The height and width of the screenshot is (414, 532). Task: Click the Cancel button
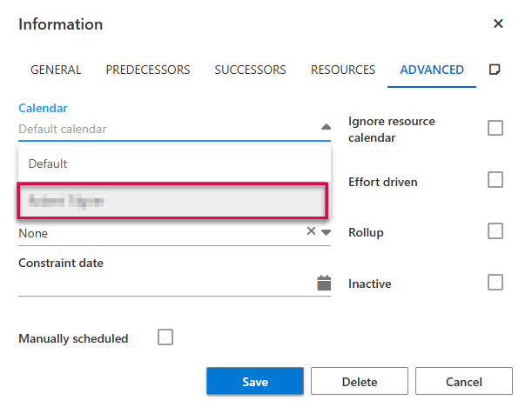coord(464,382)
